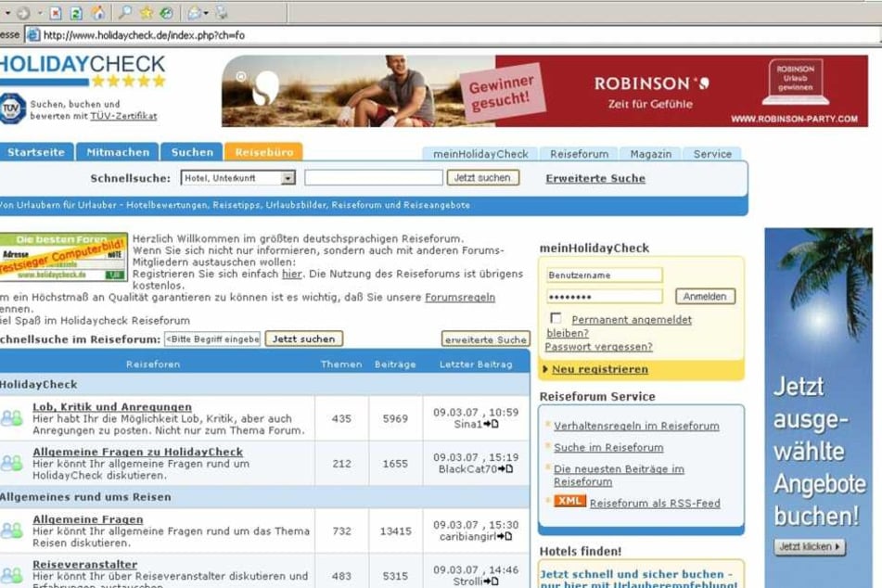882x588 pixels.
Task: Select the Reisebüro tab
Action: (263, 152)
